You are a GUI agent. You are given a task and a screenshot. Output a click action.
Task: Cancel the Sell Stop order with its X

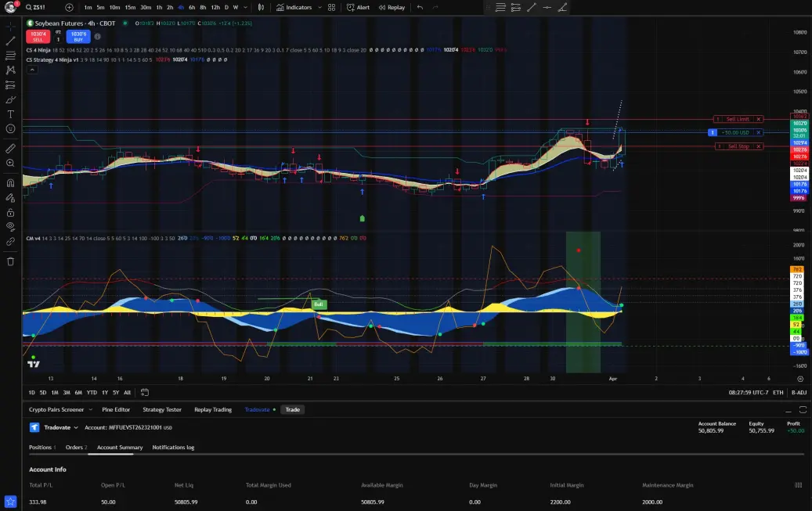click(x=759, y=146)
